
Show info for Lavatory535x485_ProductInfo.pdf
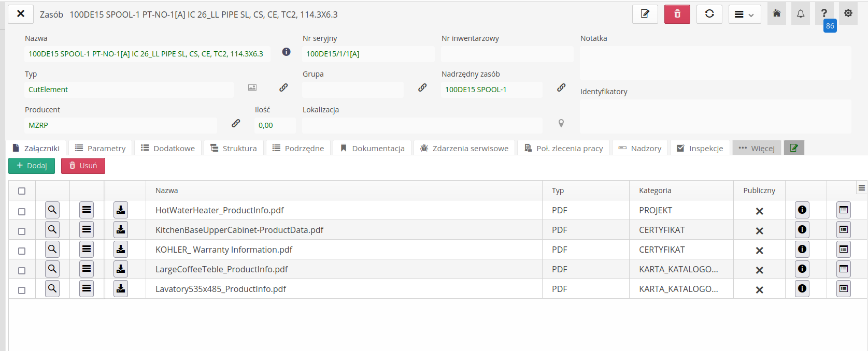coord(802,289)
